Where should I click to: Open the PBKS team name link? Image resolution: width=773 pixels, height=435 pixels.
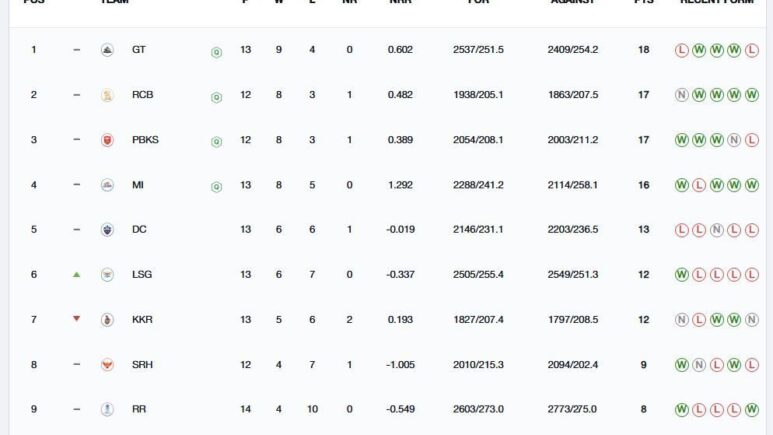(x=145, y=140)
